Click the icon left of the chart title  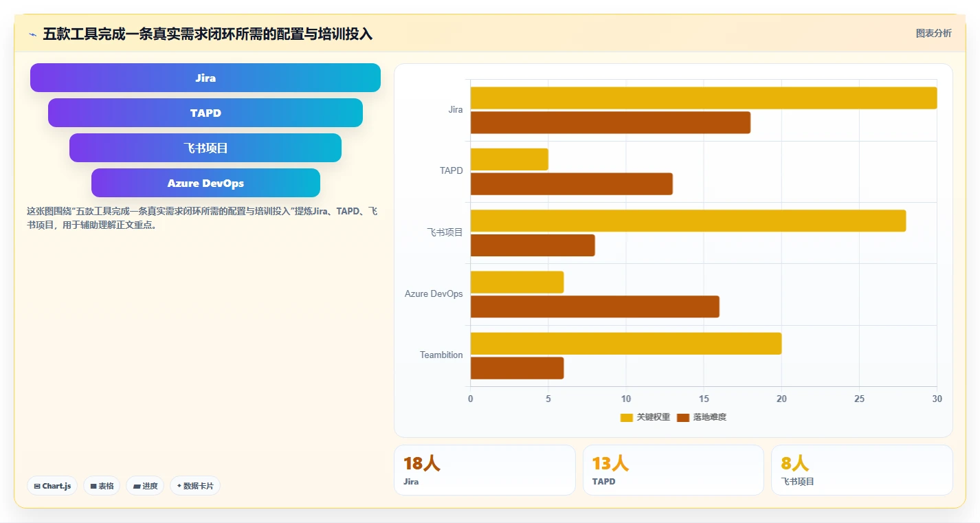32,34
